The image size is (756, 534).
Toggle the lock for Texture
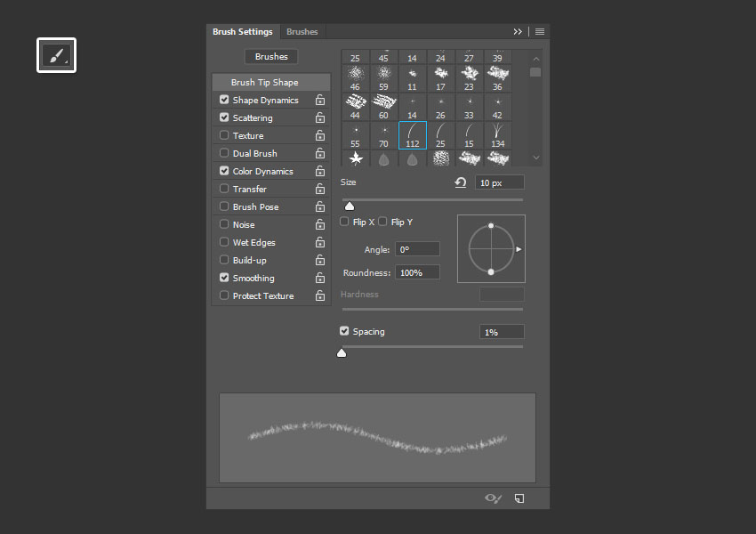click(319, 135)
